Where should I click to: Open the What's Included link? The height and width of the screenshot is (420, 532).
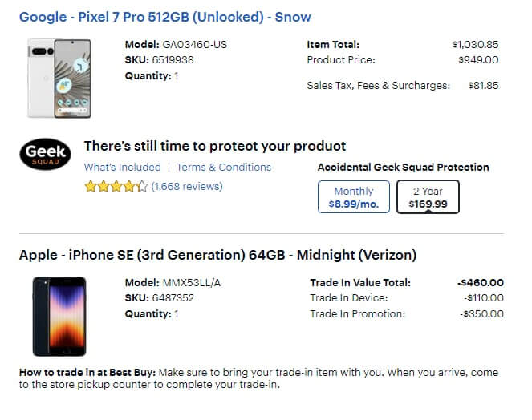122,168
